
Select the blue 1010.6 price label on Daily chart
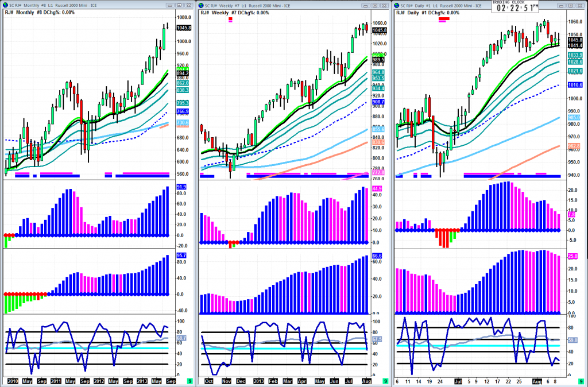(x=575, y=85)
